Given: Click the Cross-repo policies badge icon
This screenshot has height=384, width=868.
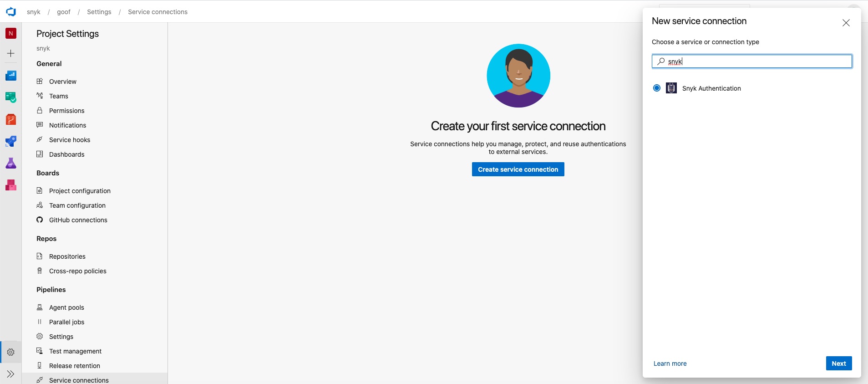Looking at the screenshot, I should pyautogui.click(x=40, y=271).
